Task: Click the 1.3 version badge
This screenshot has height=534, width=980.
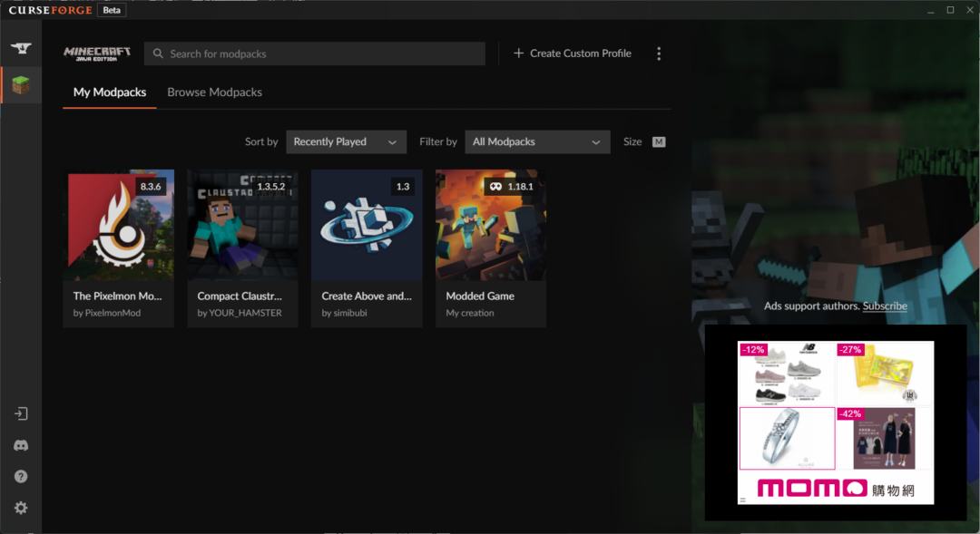Action: 403,186
